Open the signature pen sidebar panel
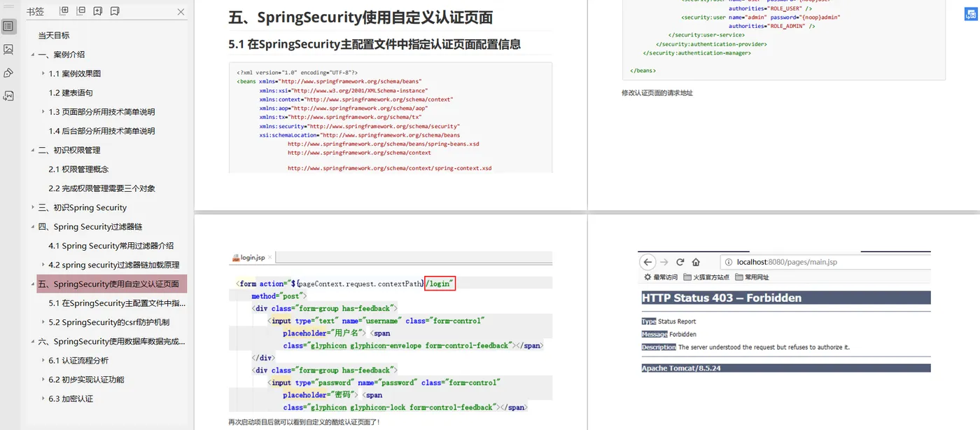Screen dimensions: 980x430 [8, 73]
